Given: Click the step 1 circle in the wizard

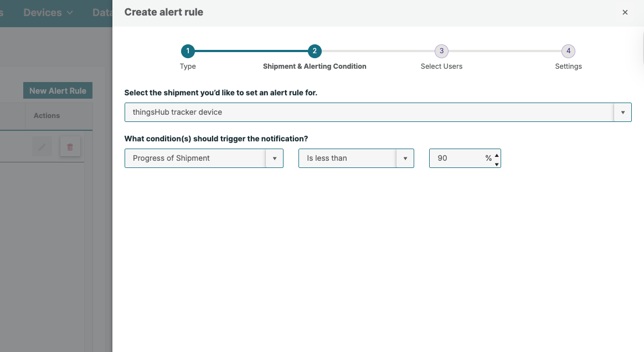Looking at the screenshot, I should pos(188,51).
